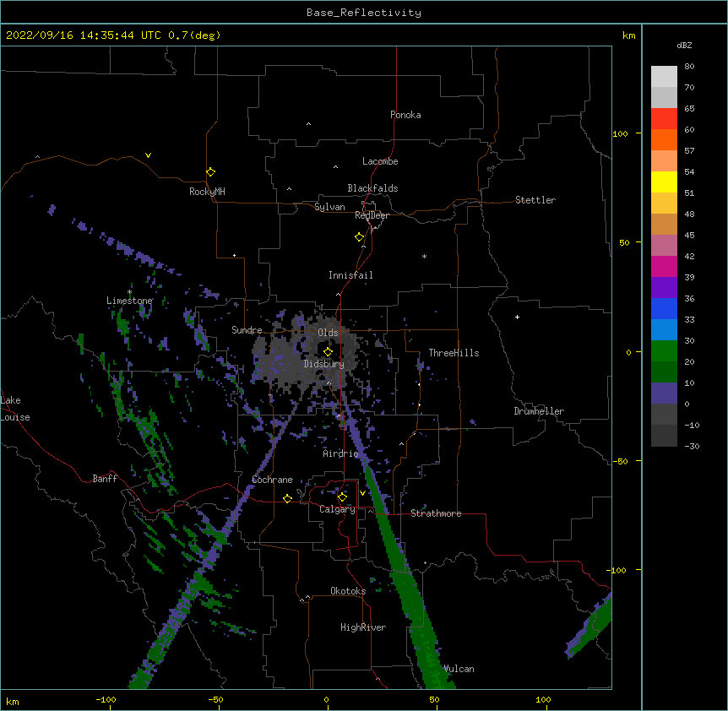The image size is (728, 711).
Task: Click the light gray 70-80 dBZ swatch
Action: pyautogui.click(x=664, y=76)
